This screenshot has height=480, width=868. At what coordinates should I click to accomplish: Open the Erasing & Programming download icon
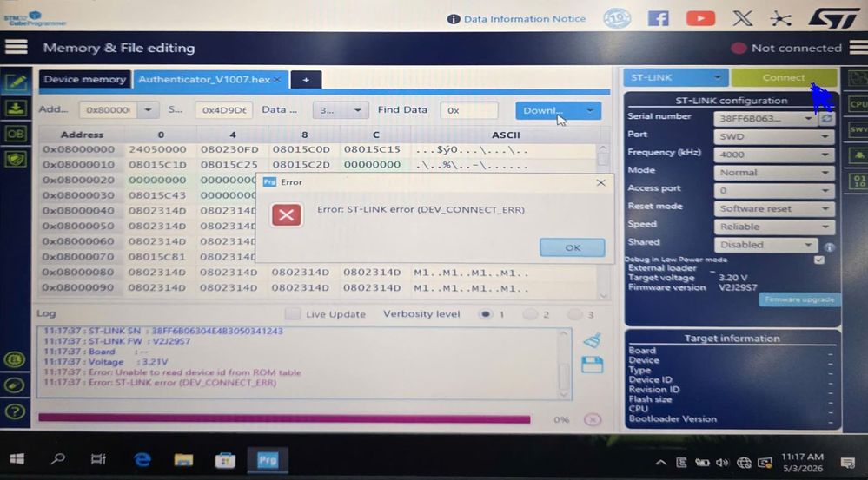16,108
